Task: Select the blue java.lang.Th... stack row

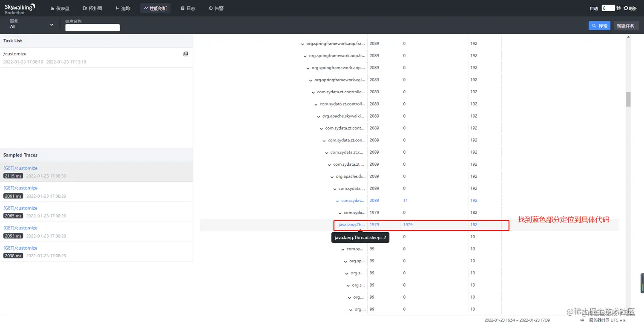Action: 409,224
